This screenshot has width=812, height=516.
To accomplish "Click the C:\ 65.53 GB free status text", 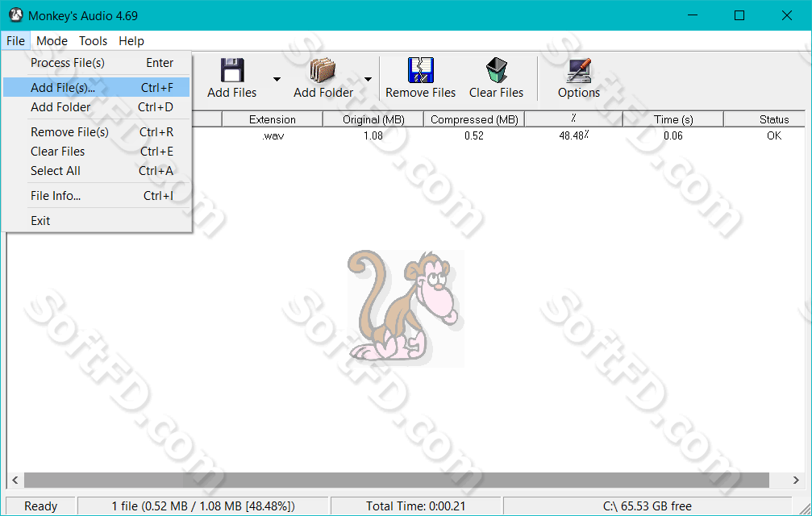I will point(648,506).
